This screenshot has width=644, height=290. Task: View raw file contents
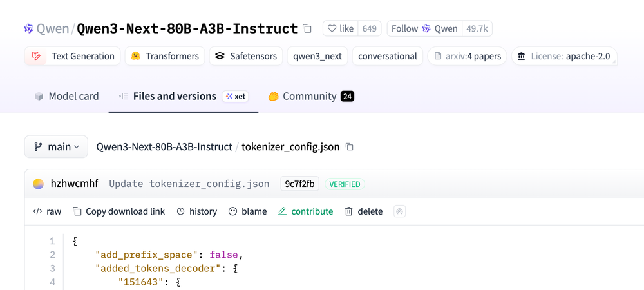pyautogui.click(x=47, y=211)
